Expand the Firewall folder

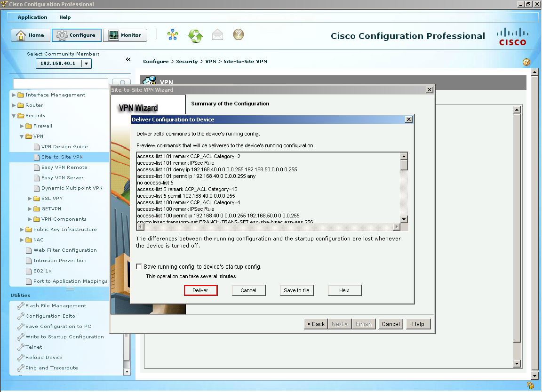coord(22,126)
